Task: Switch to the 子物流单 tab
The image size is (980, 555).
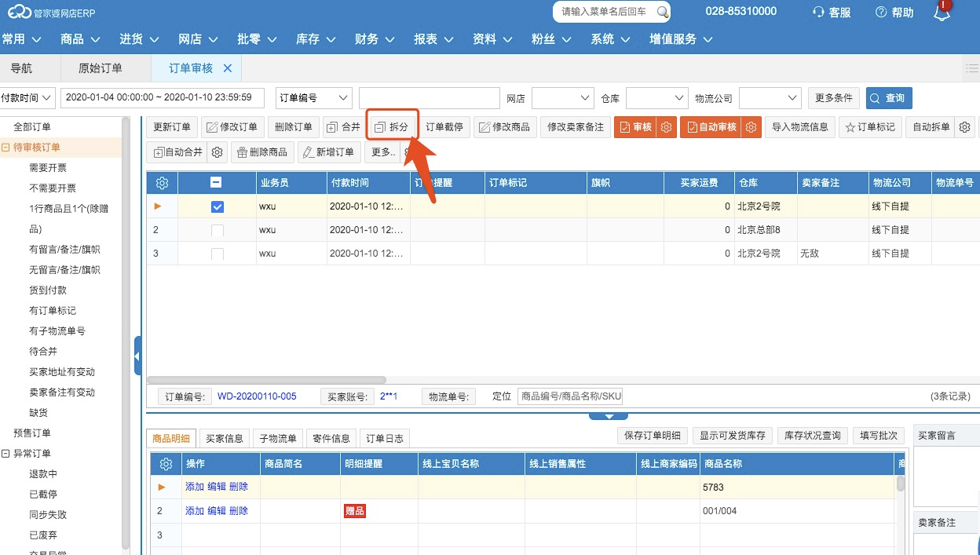Action: pyautogui.click(x=277, y=438)
